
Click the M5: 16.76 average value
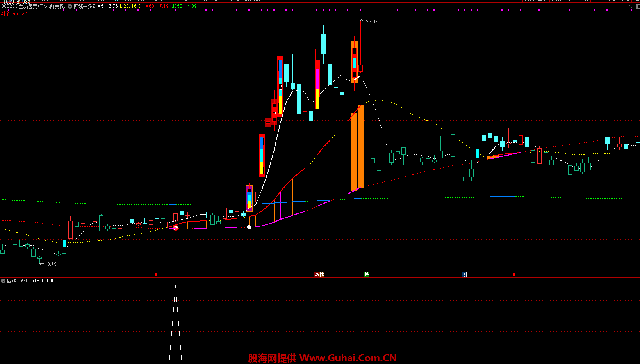tap(107, 6)
